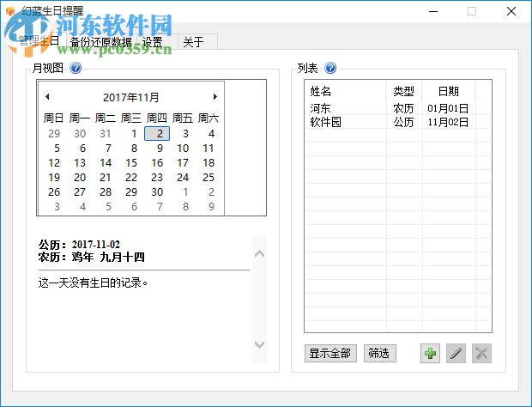This screenshot has width=532, height=407.
Task: Click the 公历 type cell for 软件园
Action: pyautogui.click(x=403, y=122)
